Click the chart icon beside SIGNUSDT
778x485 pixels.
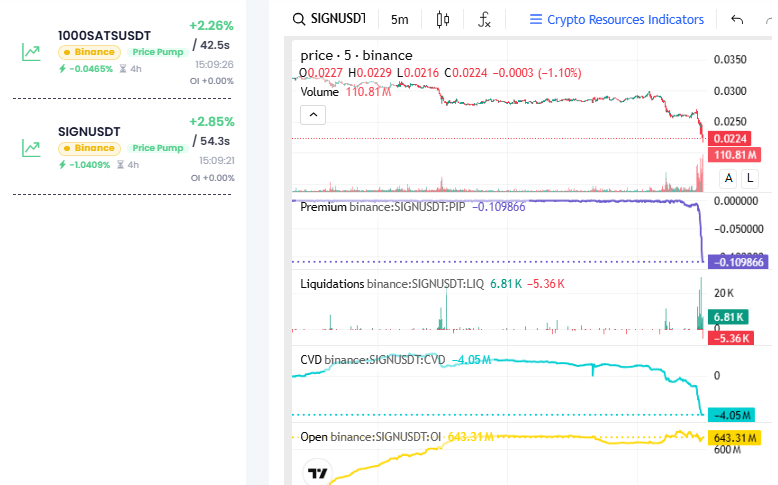(x=31, y=147)
